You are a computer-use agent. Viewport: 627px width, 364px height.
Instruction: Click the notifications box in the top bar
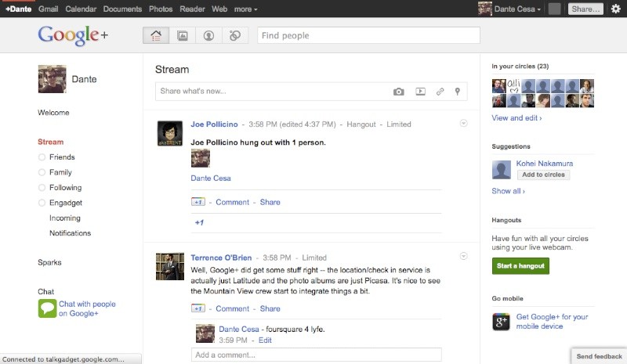click(554, 9)
